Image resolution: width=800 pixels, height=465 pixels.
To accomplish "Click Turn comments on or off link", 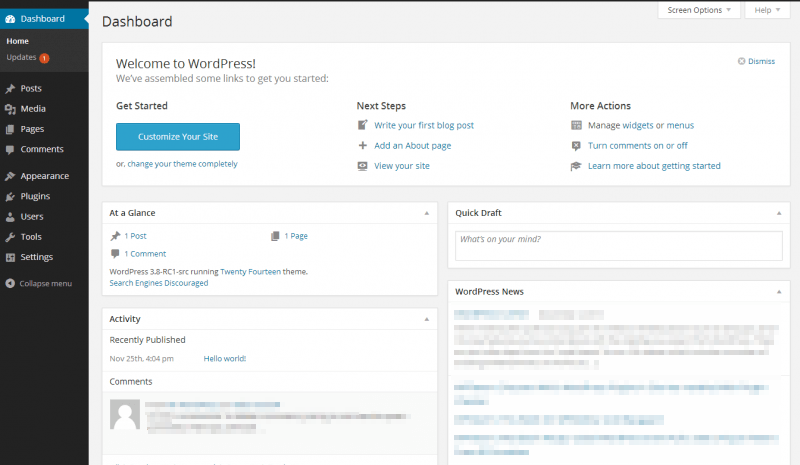I will point(638,145).
